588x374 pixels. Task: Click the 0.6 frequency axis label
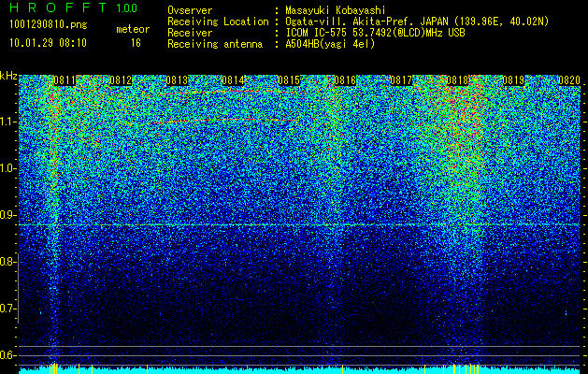[7, 355]
